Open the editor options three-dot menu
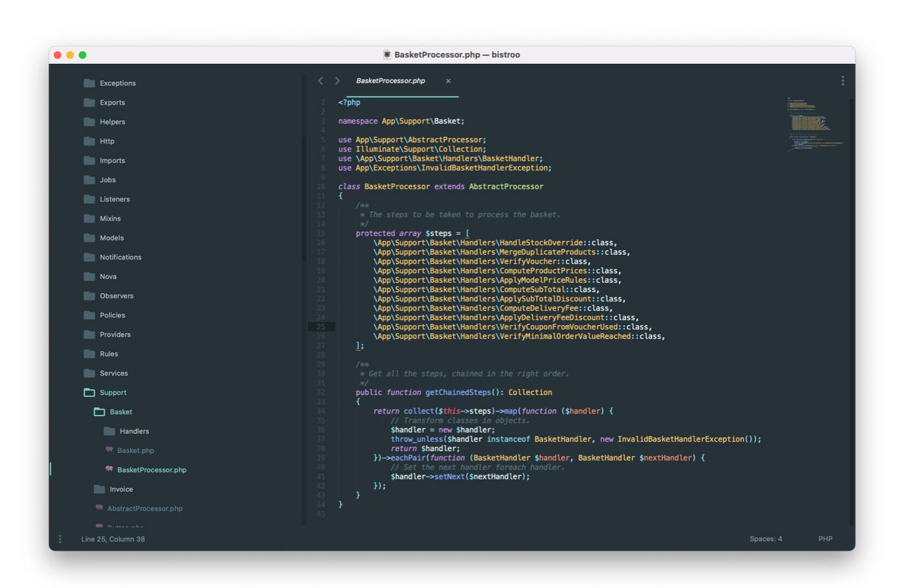Image resolution: width=908 pixels, height=588 pixels. pyautogui.click(x=842, y=81)
